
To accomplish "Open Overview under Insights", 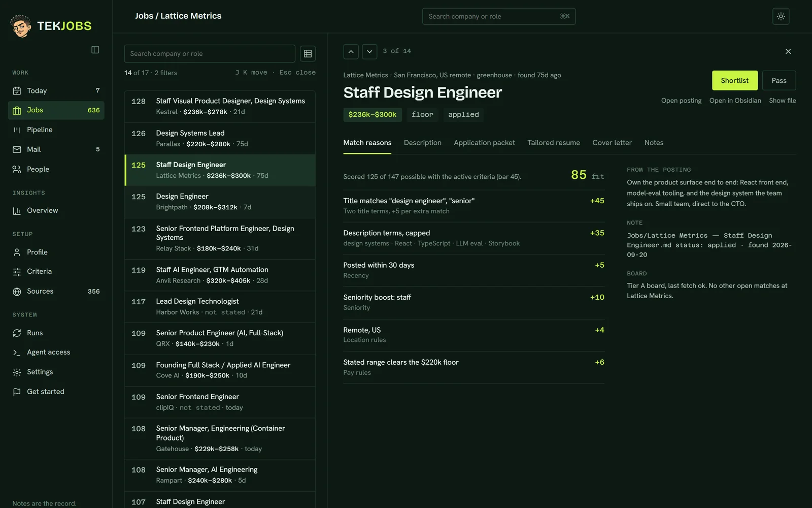I will 56,211.
